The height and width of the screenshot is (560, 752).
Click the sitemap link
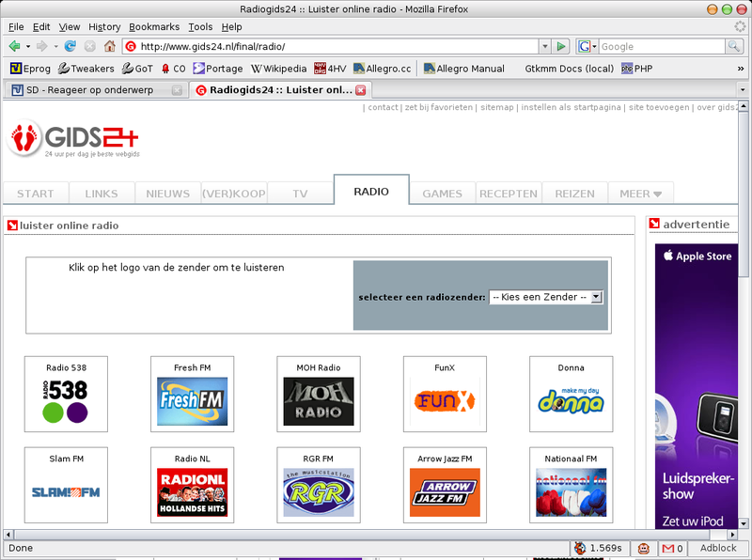pos(497,107)
